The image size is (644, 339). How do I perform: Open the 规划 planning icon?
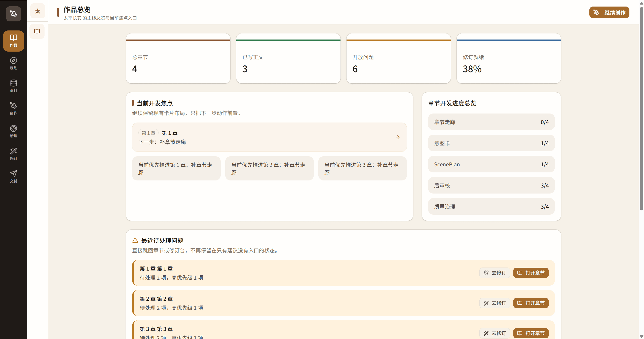click(13, 63)
